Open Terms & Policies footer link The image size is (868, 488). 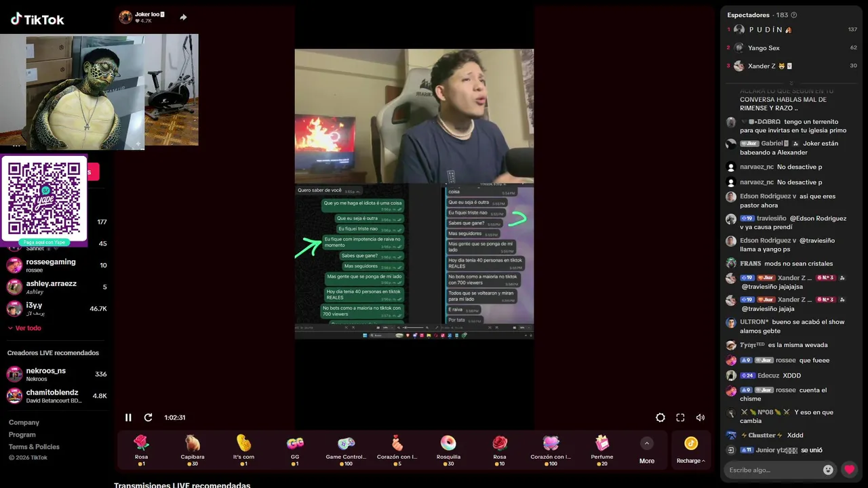coord(34,447)
